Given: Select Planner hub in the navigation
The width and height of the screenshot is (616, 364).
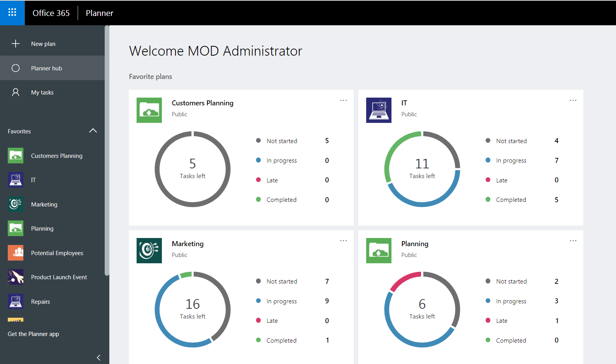Looking at the screenshot, I should 46,68.
